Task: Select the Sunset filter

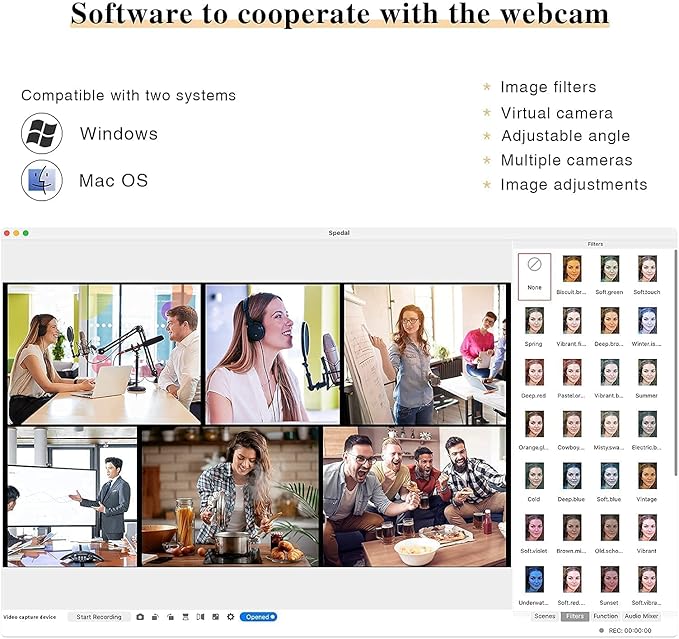Action: pyautogui.click(x=609, y=581)
